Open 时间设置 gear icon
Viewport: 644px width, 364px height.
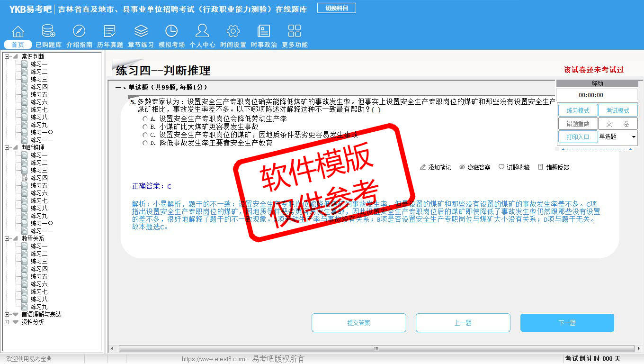point(233,32)
